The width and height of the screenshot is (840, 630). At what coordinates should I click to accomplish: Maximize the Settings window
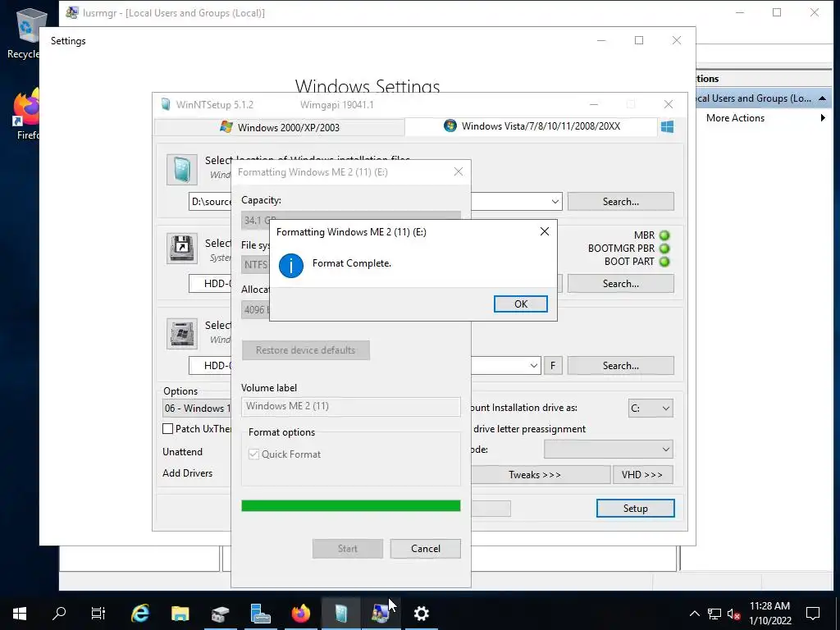(x=638, y=41)
